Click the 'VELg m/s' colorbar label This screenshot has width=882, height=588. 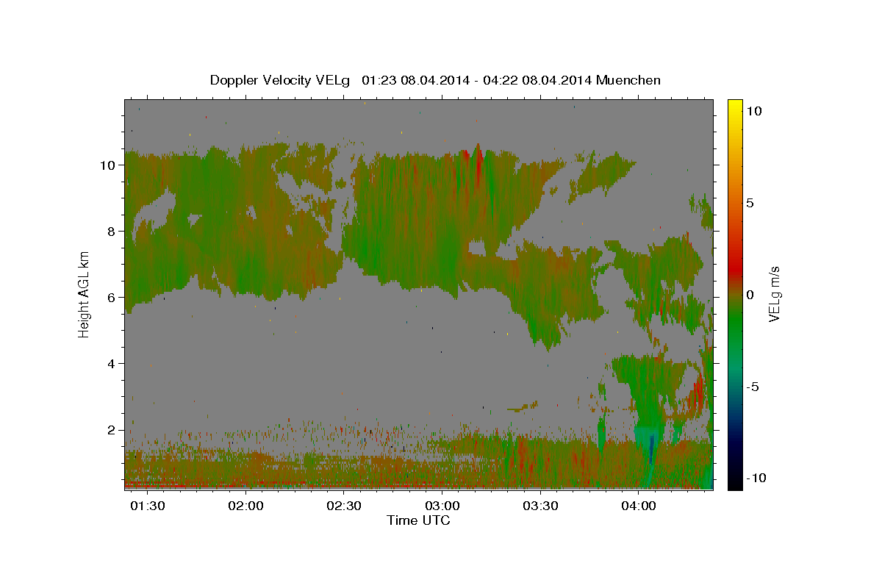coord(774,294)
